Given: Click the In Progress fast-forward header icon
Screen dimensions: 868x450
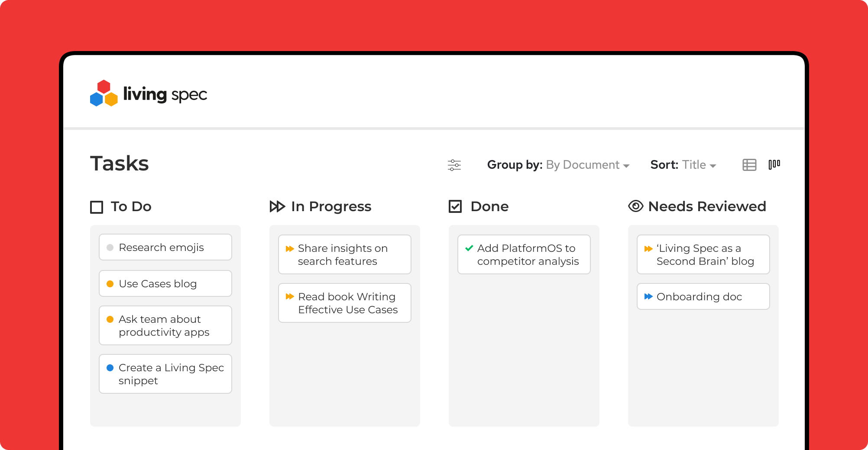Looking at the screenshot, I should [277, 206].
